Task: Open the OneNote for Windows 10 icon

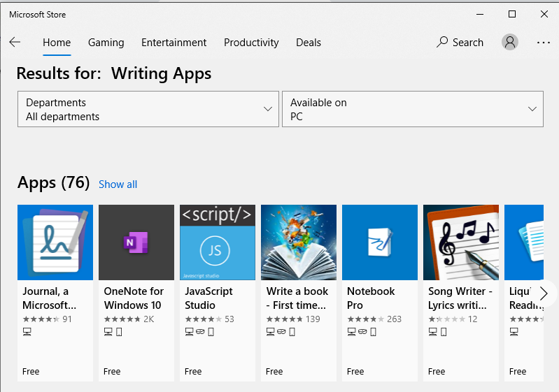Action: (x=136, y=242)
